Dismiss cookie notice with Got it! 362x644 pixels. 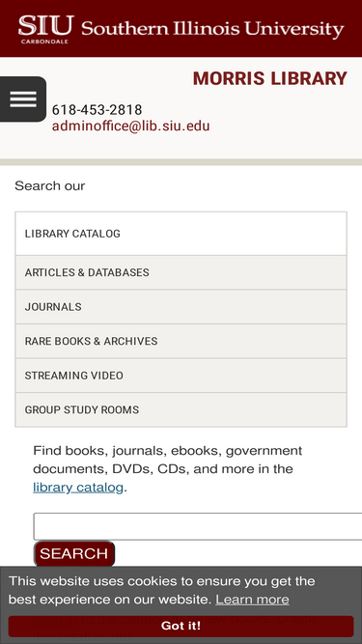[181, 627]
